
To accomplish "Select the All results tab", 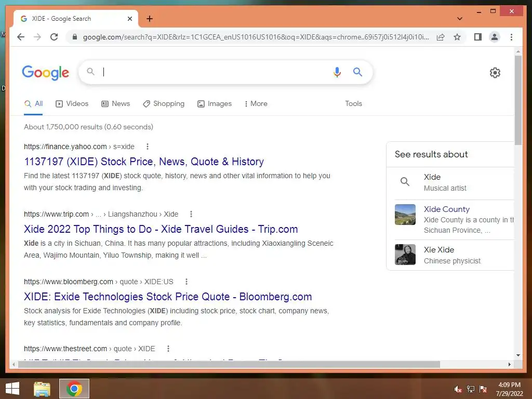I will [x=34, y=104].
